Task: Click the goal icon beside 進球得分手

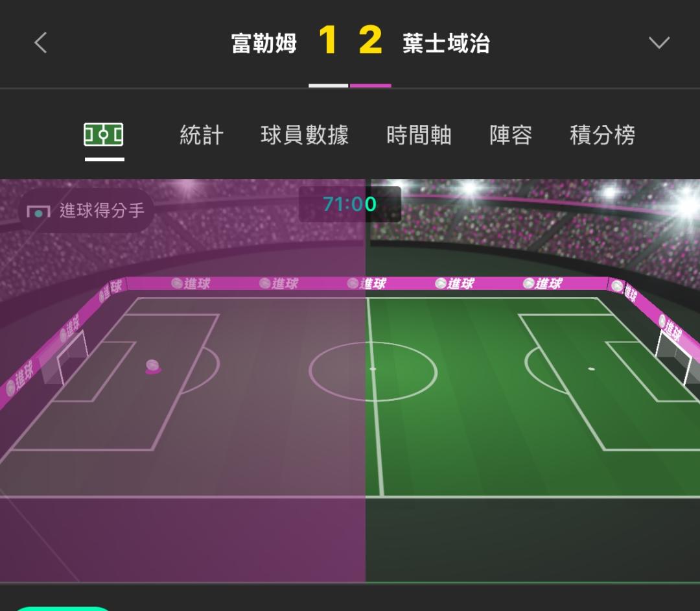Action: [38, 211]
